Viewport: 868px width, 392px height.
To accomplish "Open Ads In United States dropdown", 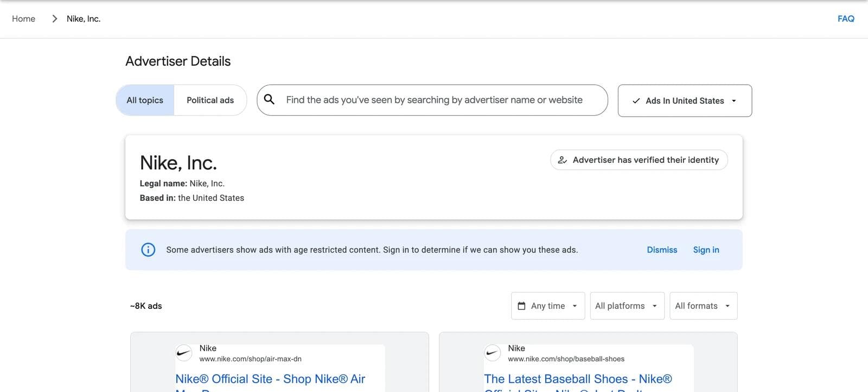I will click(x=685, y=100).
